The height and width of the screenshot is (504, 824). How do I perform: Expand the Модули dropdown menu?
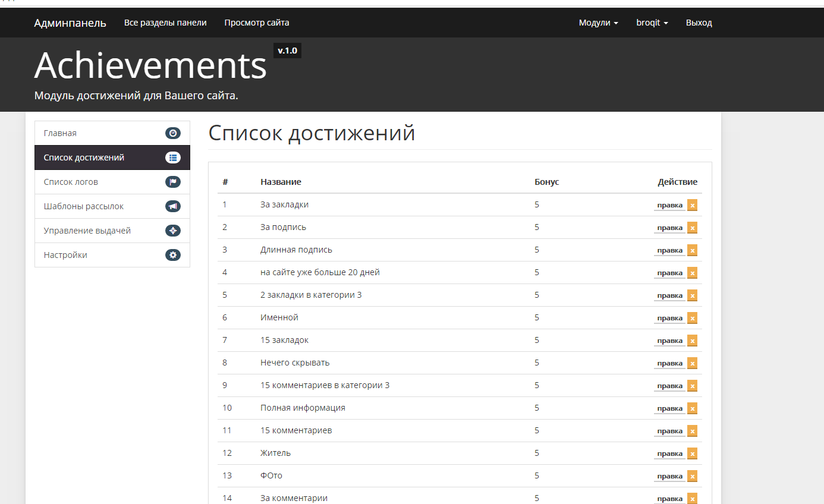[598, 23]
